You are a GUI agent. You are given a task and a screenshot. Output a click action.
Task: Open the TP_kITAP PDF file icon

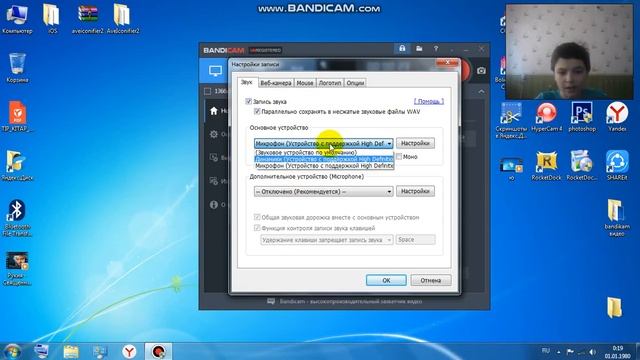tap(17, 117)
